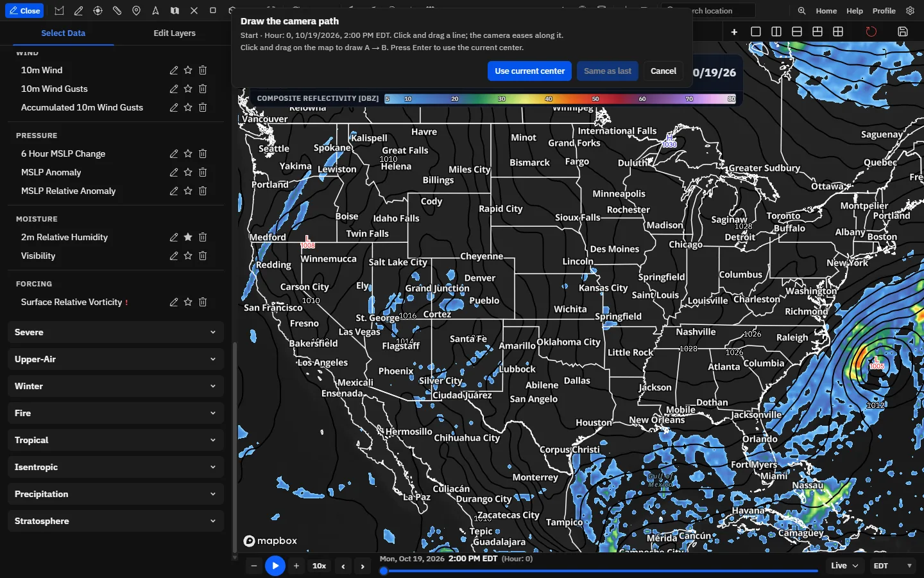The image size is (924, 578).
Task: Open the Select Data tab
Action: tap(63, 33)
